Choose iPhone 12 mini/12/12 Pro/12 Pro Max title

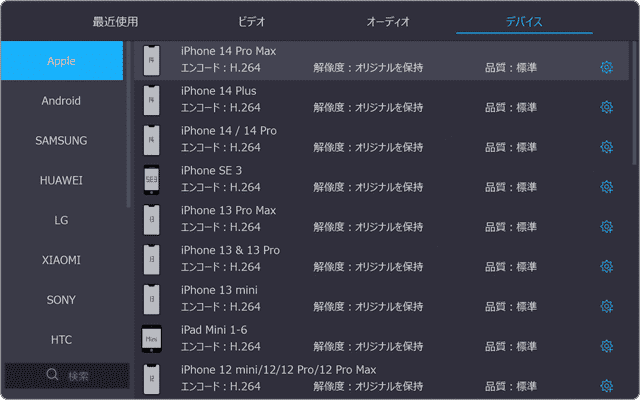(278, 370)
